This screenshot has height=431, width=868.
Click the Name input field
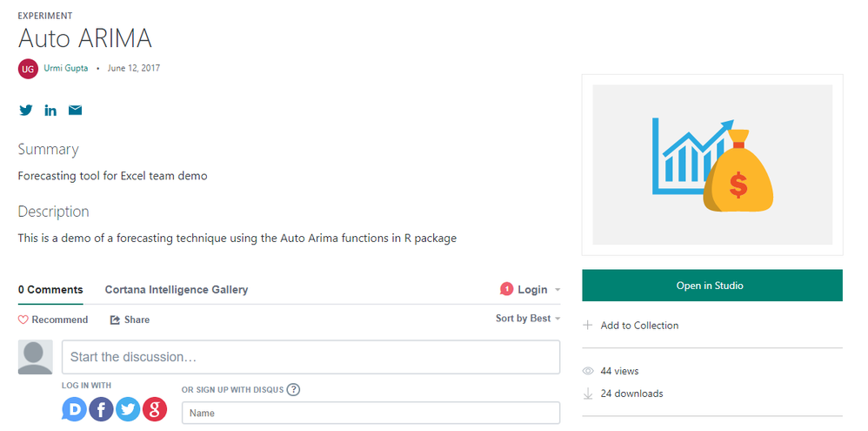pos(371,413)
